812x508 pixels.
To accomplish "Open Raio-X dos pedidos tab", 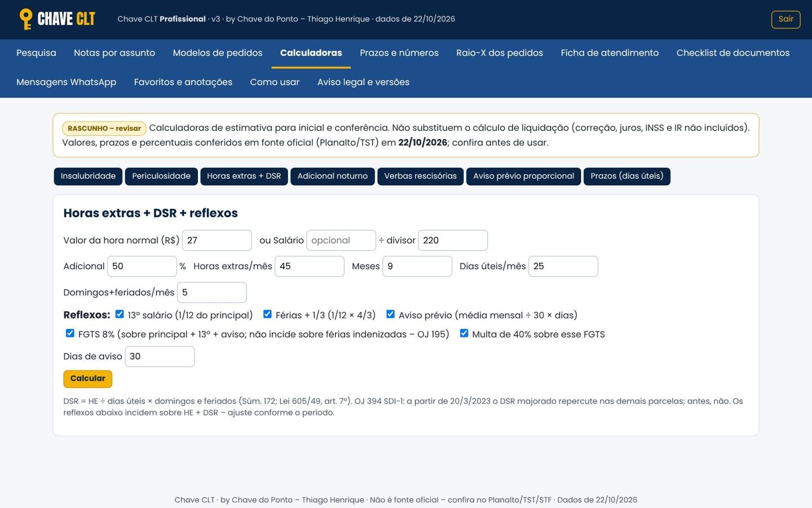I will 500,53.
